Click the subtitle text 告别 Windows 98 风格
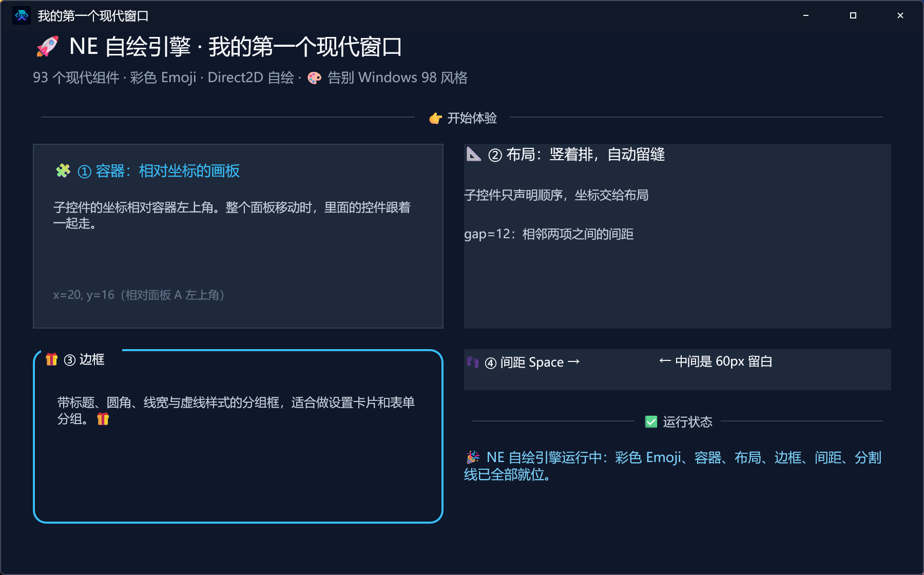Screen dimensions: 924x575 pos(397,78)
